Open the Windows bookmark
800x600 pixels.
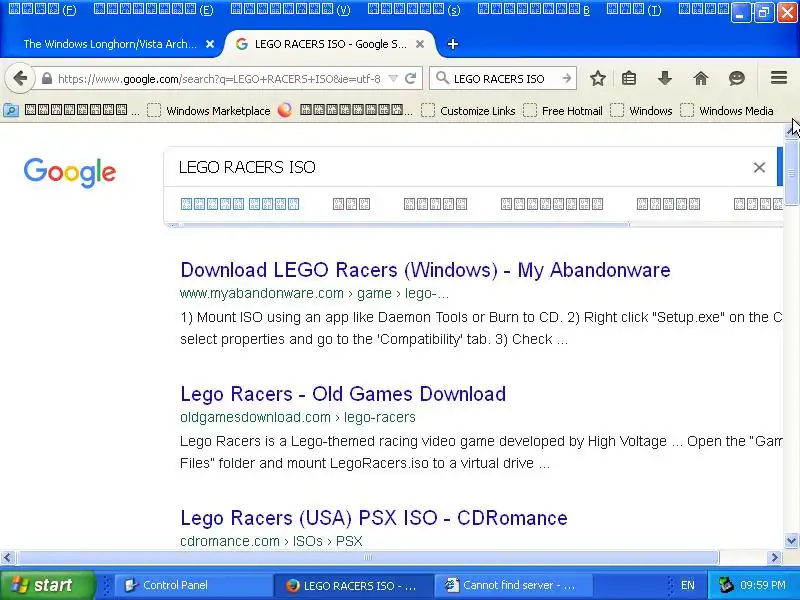641,111
